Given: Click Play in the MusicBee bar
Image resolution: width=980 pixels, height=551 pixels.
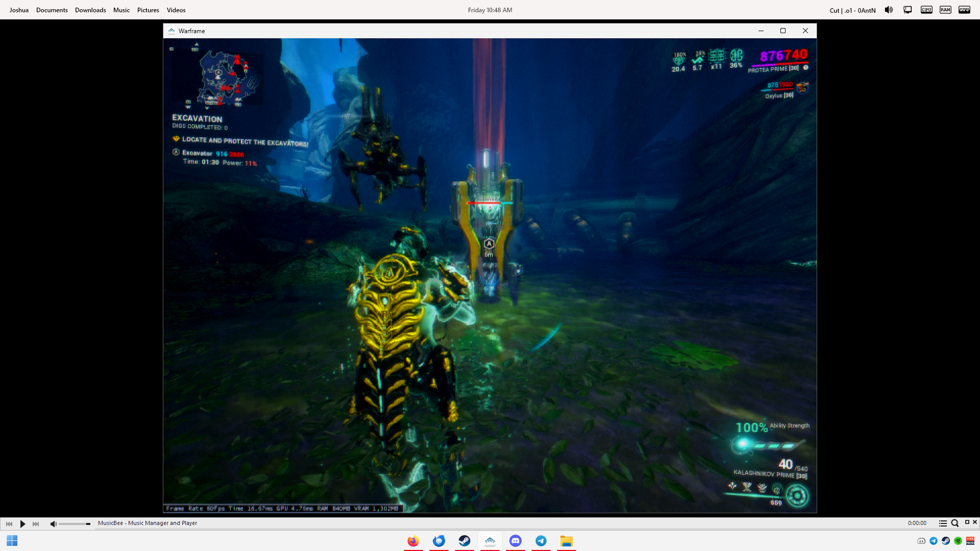Looking at the screenshot, I should 22,523.
